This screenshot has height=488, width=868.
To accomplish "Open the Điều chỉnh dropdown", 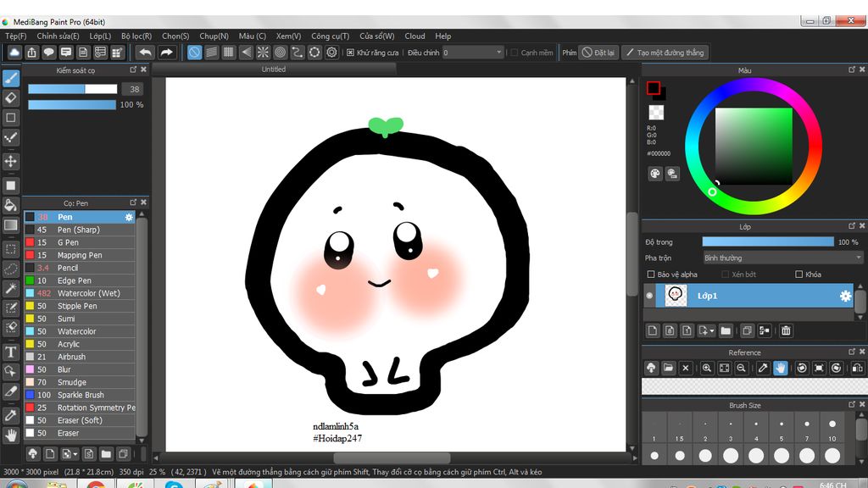I will (x=473, y=53).
